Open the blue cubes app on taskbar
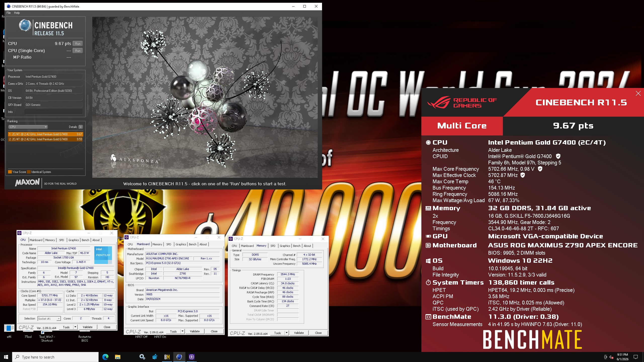 (x=155, y=357)
